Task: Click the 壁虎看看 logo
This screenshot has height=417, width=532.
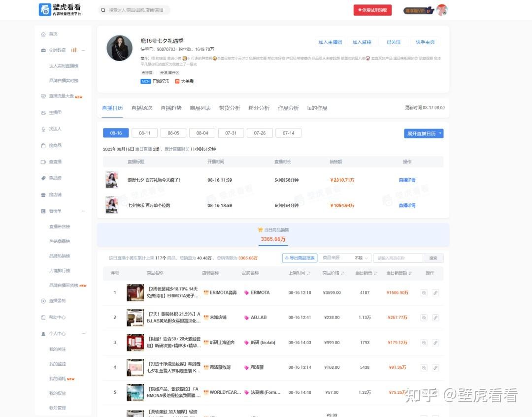Action: 60,9
